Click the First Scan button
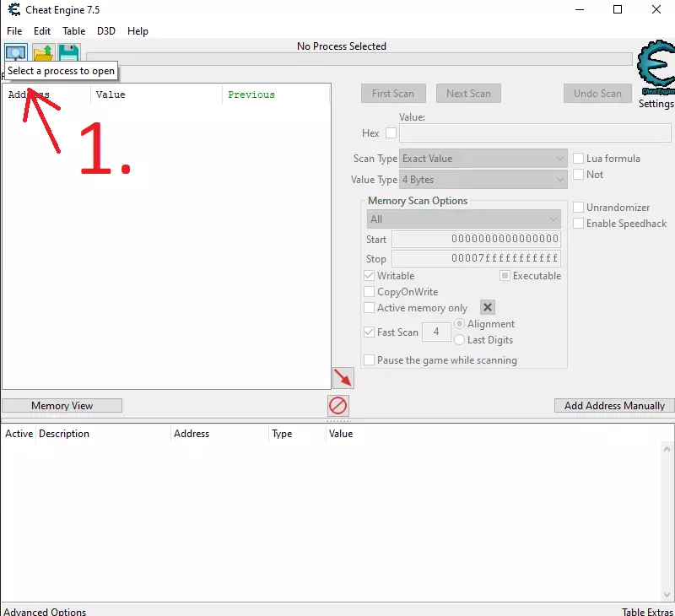Viewport: 675px width, 616px height. 393,94
